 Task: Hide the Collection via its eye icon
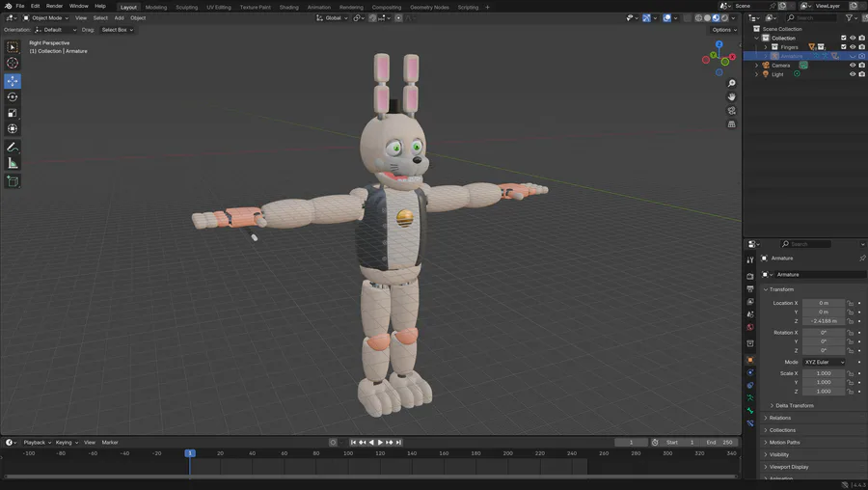pyautogui.click(x=853, y=39)
